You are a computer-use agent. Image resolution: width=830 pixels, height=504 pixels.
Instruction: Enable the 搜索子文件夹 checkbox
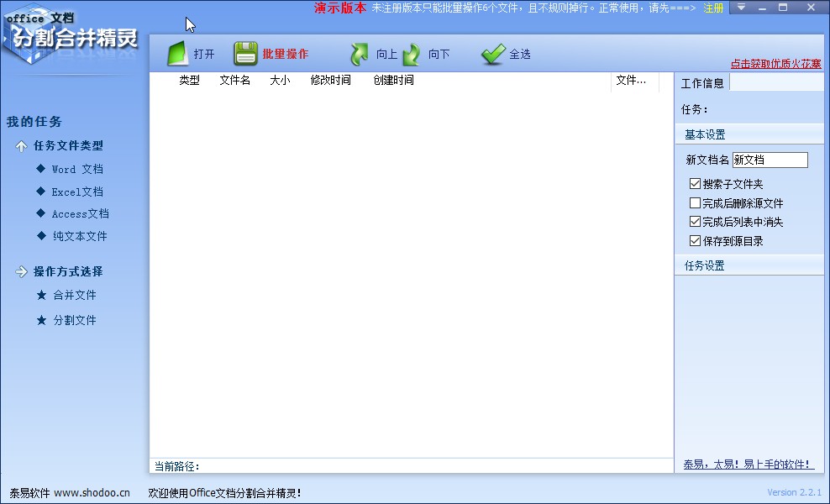click(x=695, y=183)
